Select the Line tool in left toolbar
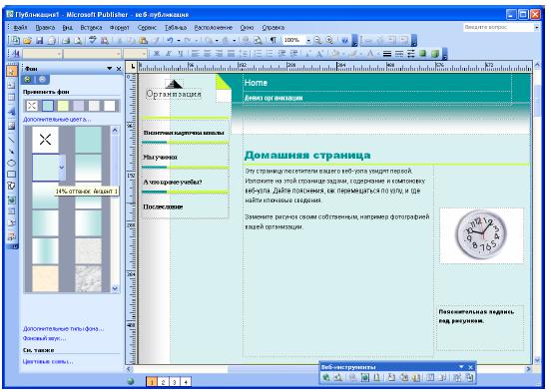Screen dimensions: 551x392 point(11,140)
